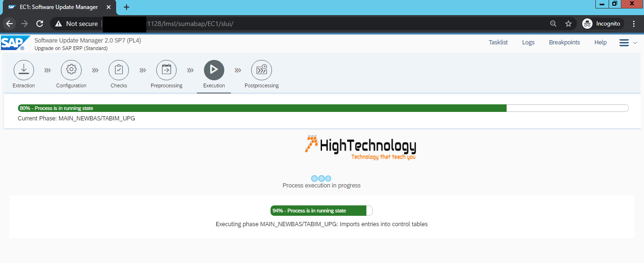
Task: Click the Extraction download step icon
Action: (x=24, y=70)
